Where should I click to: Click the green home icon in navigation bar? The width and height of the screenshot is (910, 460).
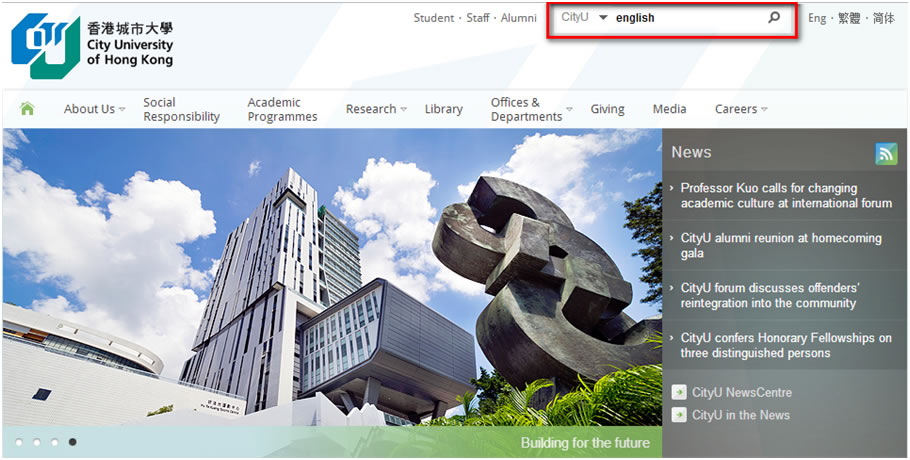point(27,109)
